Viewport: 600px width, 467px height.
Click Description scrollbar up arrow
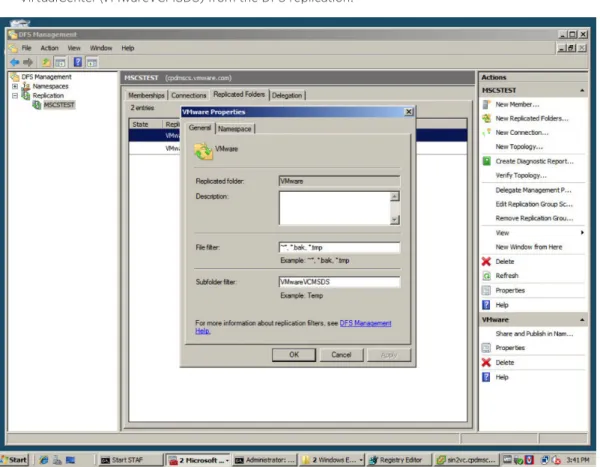pos(395,196)
